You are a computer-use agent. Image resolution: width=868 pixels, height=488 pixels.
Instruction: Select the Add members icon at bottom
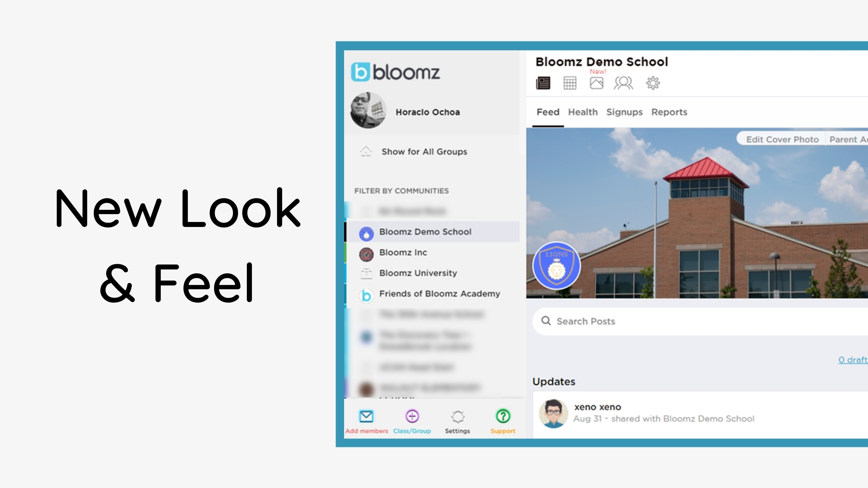tap(365, 416)
